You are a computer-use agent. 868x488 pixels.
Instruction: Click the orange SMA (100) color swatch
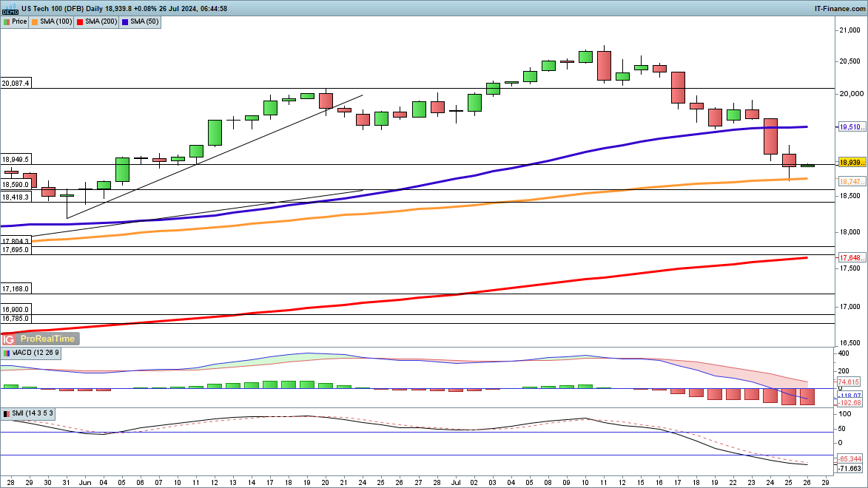pos(35,22)
